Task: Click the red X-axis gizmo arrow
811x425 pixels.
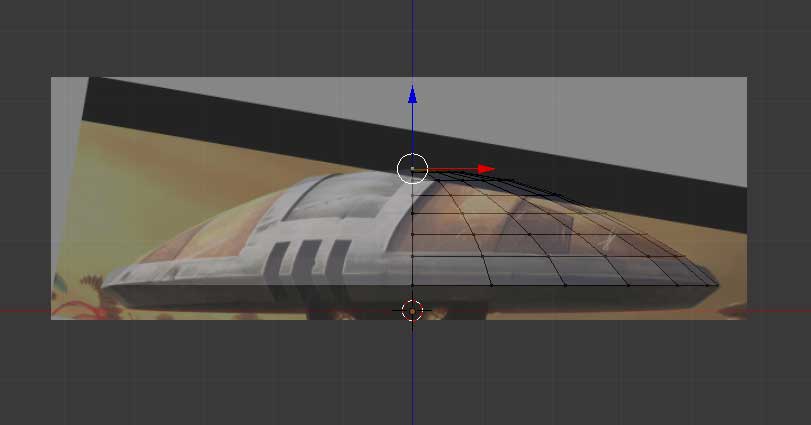Action: pos(486,169)
